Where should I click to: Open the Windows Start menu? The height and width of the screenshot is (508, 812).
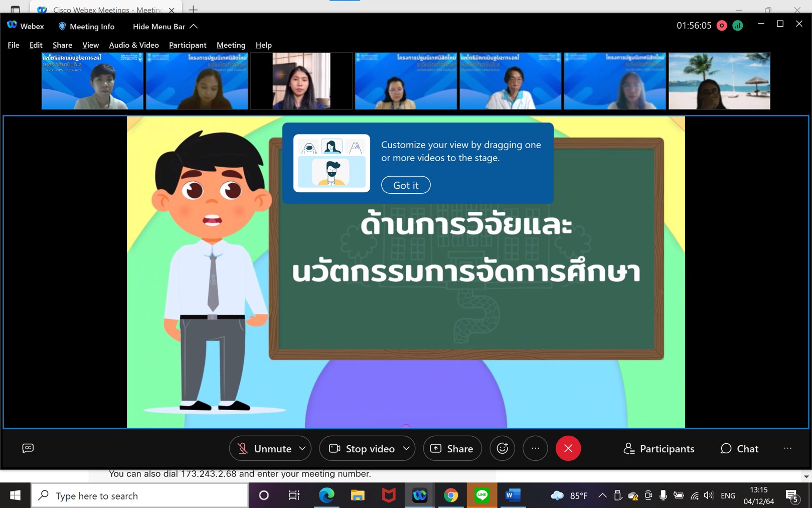[15, 495]
